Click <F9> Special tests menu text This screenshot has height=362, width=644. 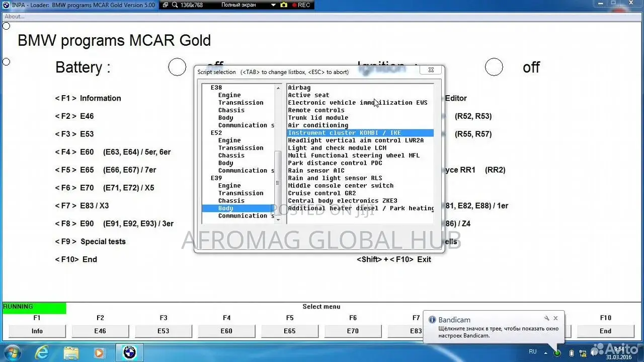tap(91, 242)
